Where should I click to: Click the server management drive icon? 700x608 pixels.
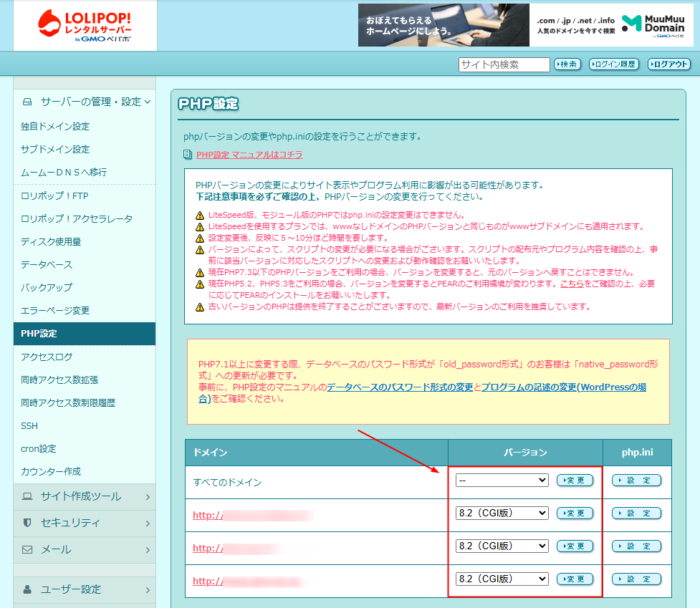27,102
